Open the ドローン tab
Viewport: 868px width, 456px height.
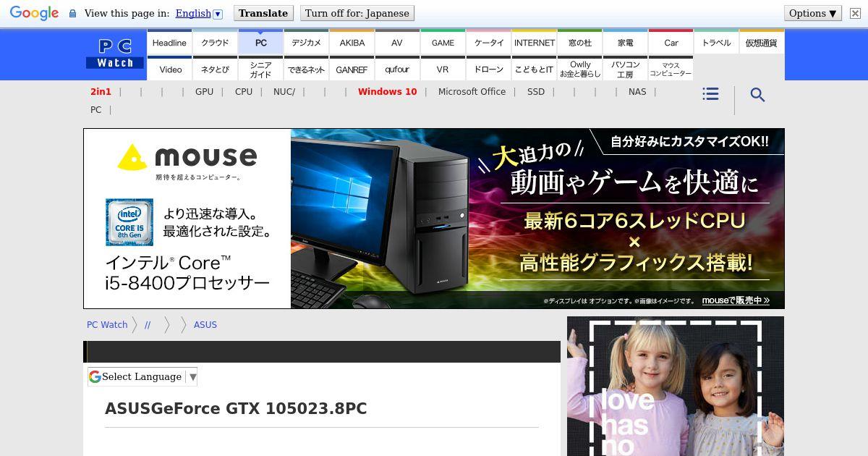click(488, 69)
